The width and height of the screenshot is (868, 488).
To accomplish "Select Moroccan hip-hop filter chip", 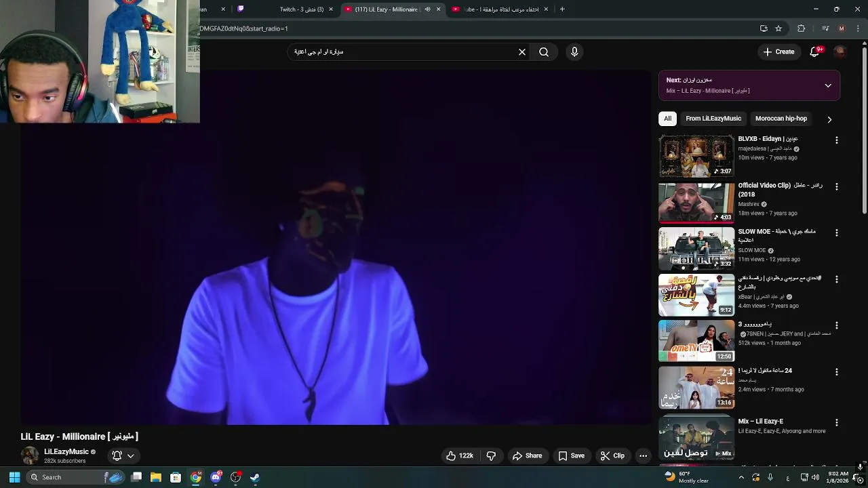I will tap(781, 119).
